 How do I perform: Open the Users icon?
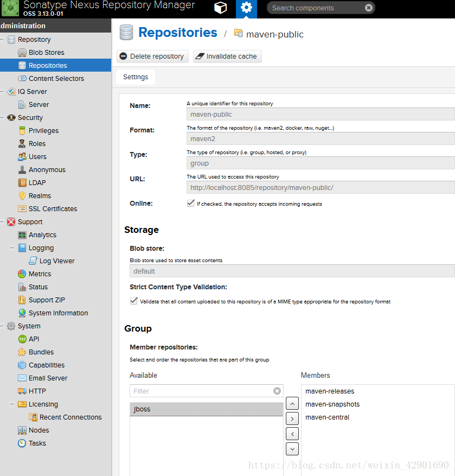[22, 157]
